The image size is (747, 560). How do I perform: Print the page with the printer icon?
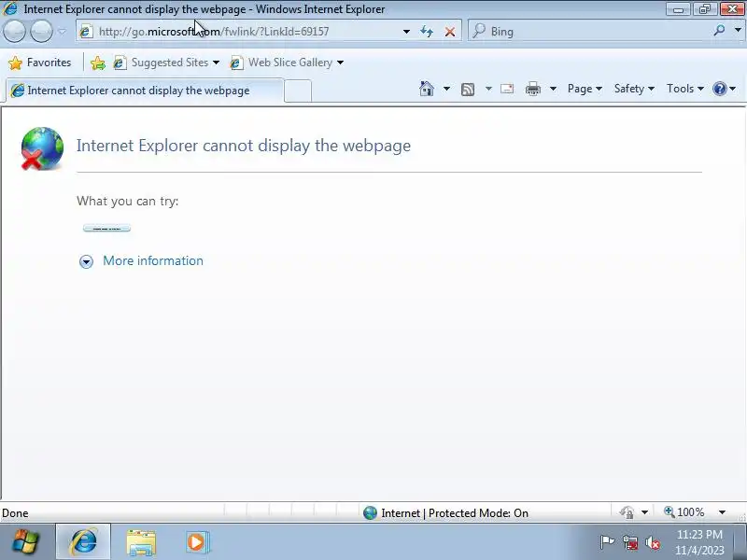pyautogui.click(x=532, y=89)
